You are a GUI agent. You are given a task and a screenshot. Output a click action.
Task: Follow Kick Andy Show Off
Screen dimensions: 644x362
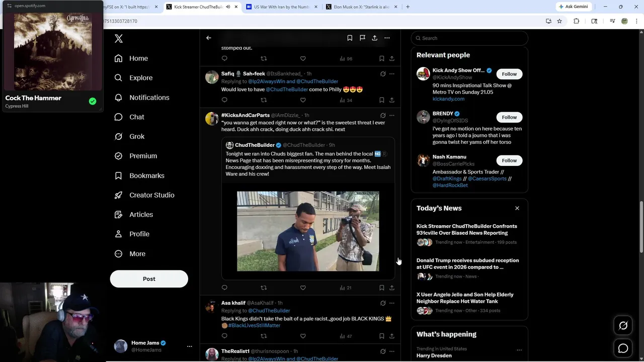[509, 74]
